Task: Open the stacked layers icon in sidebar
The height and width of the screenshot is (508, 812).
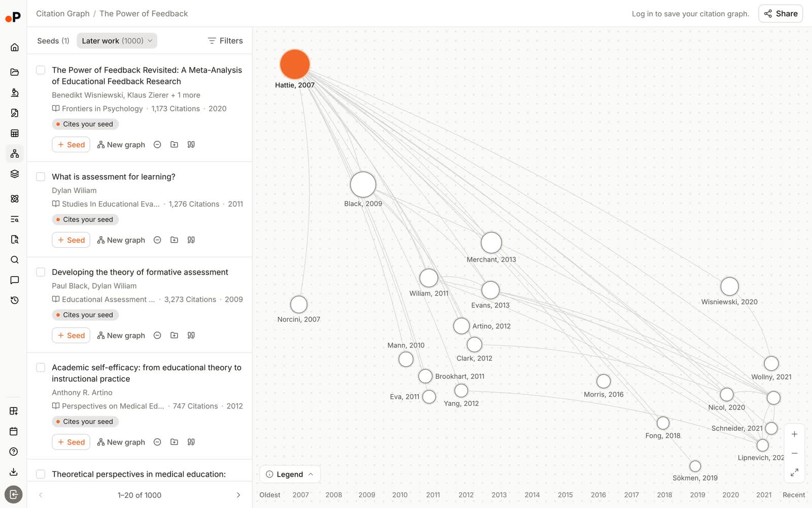Action: point(14,174)
